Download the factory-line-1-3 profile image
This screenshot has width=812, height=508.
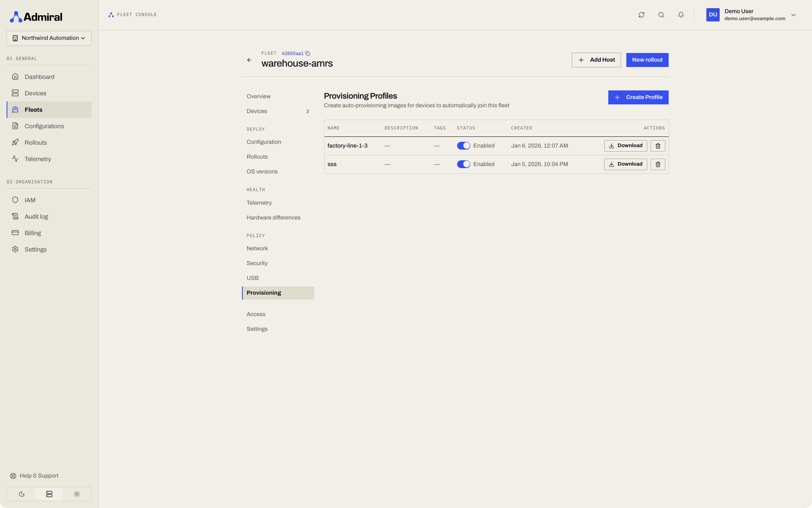[x=625, y=146]
